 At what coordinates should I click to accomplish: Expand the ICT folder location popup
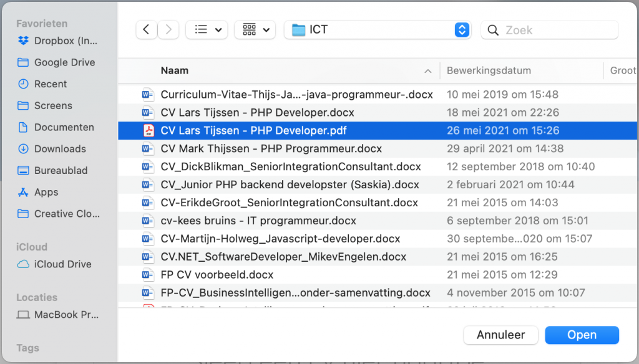pos(461,29)
